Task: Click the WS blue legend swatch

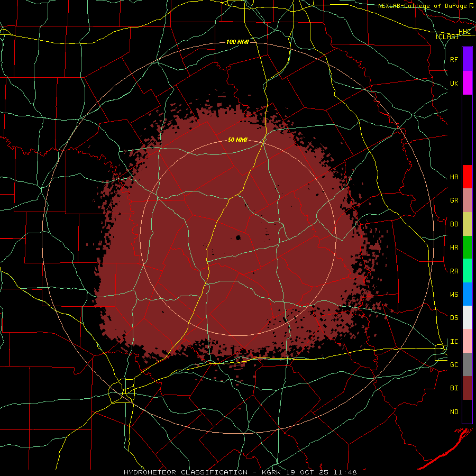Action: 467,294
